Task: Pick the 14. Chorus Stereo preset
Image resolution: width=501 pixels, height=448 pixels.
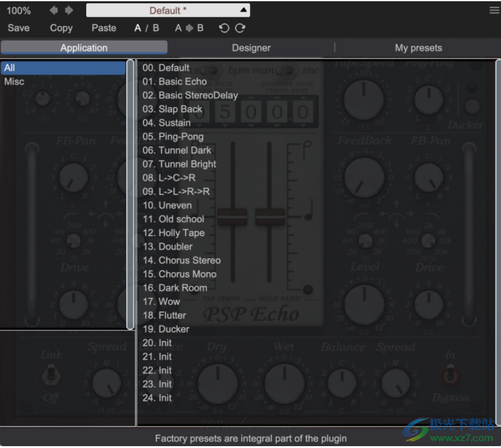Action: pyautogui.click(x=182, y=260)
